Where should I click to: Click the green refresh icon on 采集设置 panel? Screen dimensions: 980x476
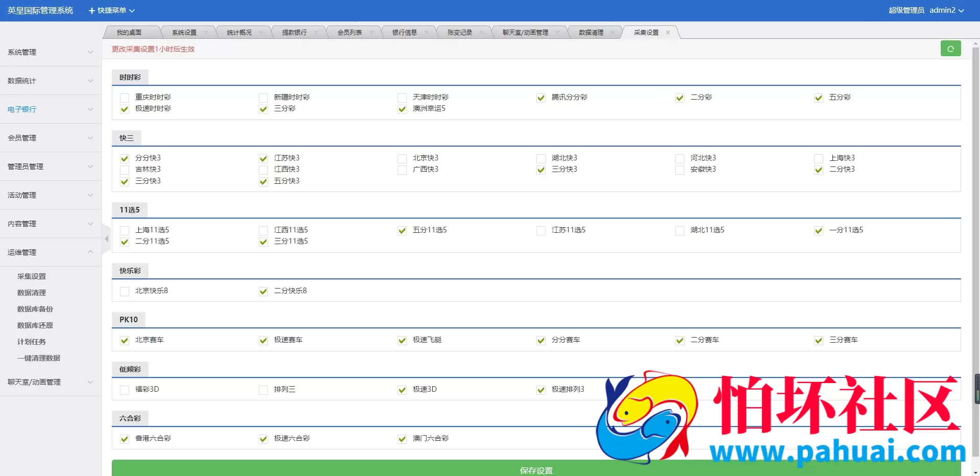[x=950, y=49]
